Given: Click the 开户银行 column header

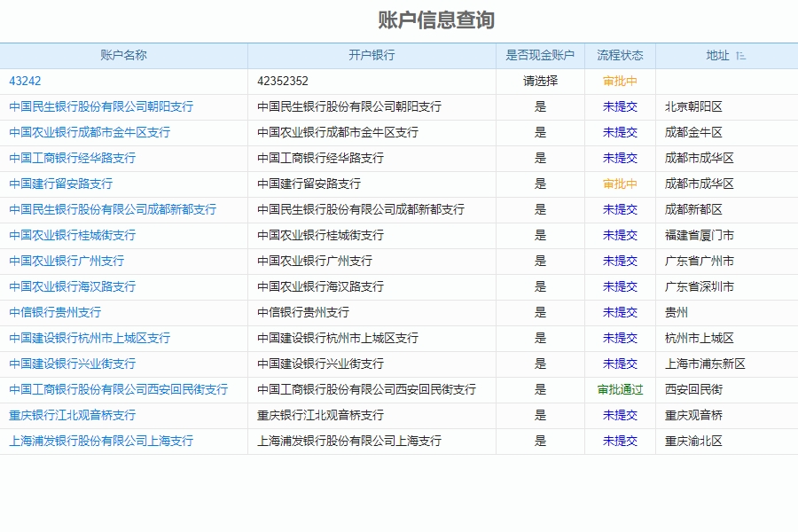Looking at the screenshot, I should (x=369, y=55).
